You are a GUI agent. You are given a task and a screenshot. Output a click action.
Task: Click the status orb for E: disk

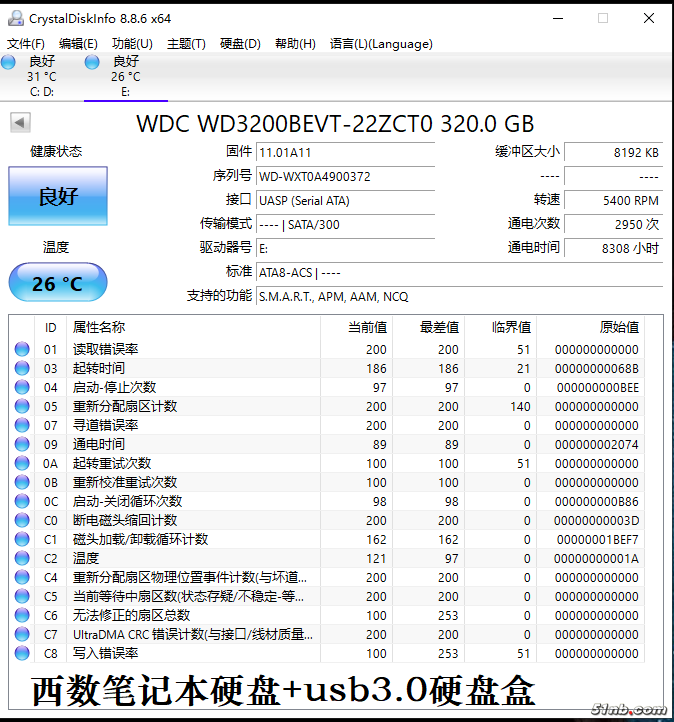click(x=93, y=63)
